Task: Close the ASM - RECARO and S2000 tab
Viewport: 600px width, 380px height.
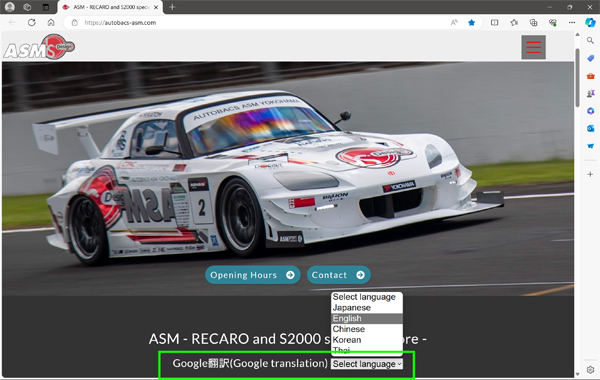Action: (156, 7)
